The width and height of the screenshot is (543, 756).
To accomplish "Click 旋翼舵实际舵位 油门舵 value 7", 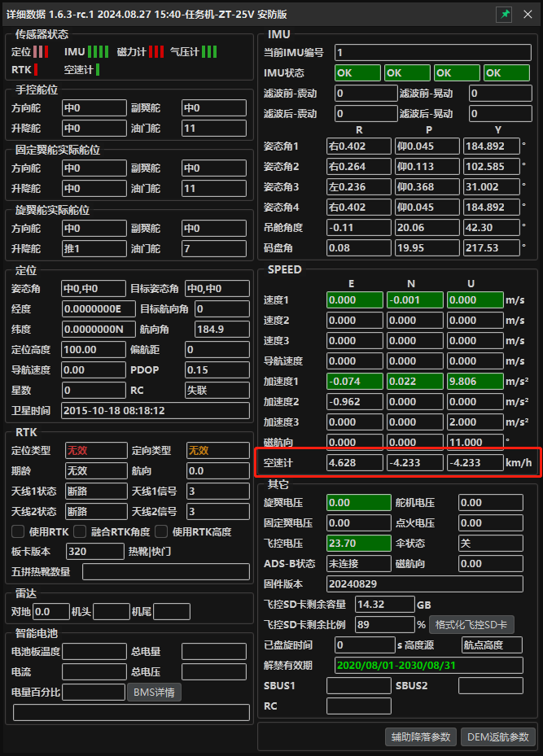I will coord(214,249).
